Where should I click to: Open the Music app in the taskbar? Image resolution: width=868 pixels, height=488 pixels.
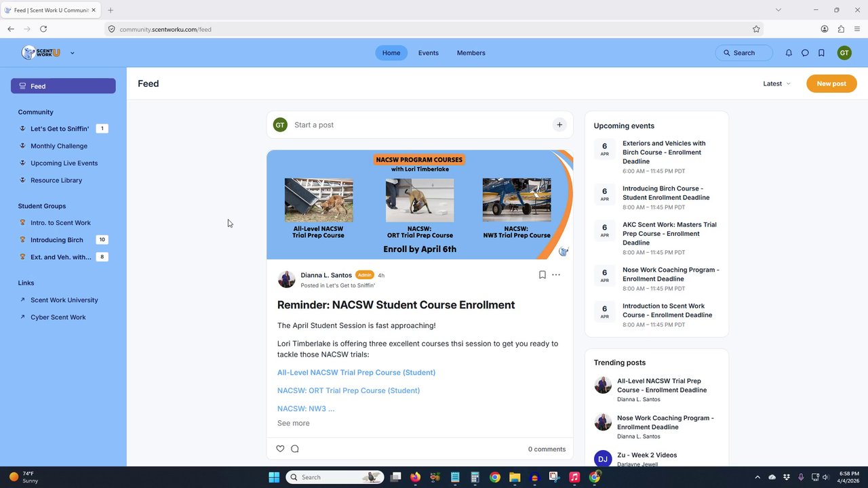574,477
